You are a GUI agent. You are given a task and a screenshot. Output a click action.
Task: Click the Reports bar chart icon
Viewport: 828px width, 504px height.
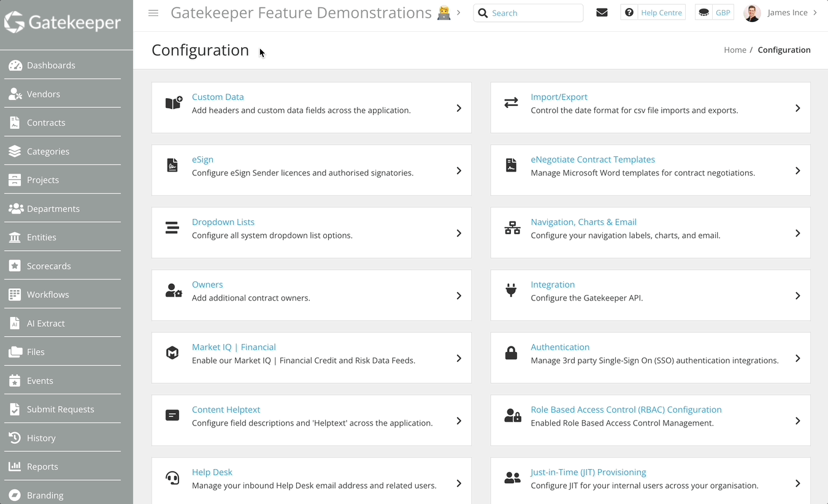click(15, 467)
